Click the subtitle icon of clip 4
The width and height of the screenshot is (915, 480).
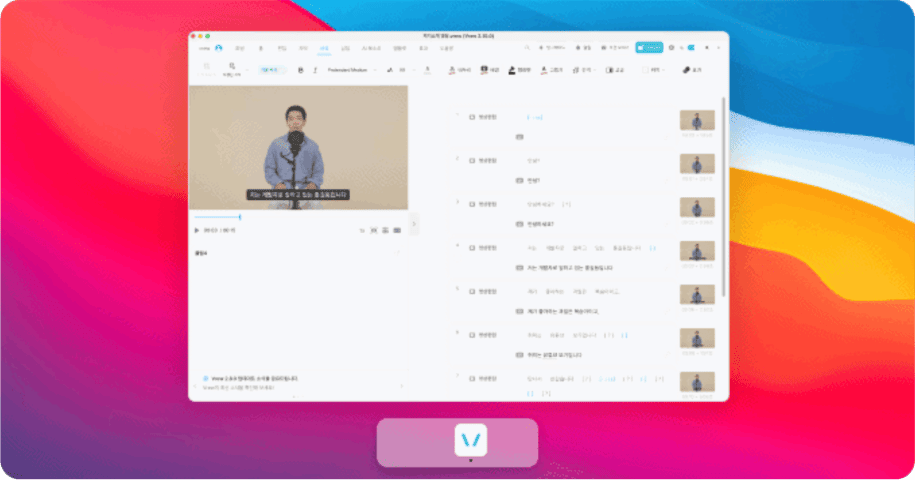(x=519, y=268)
